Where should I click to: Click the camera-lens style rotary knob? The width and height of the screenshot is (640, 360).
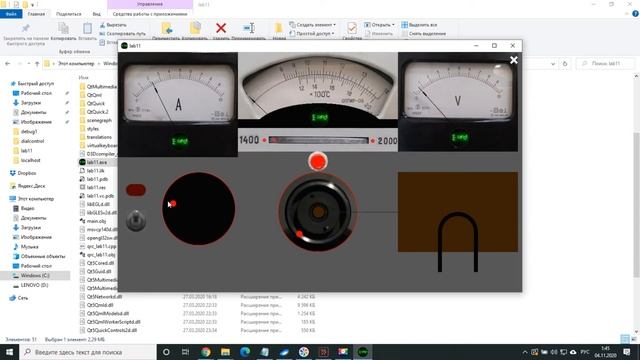coord(318,211)
